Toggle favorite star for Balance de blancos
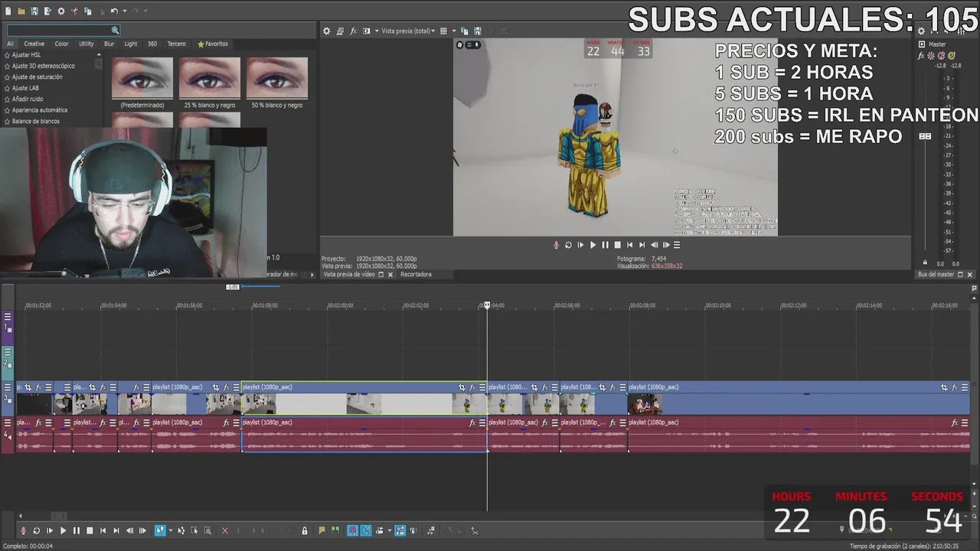The width and height of the screenshot is (980, 551). point(8,121)
